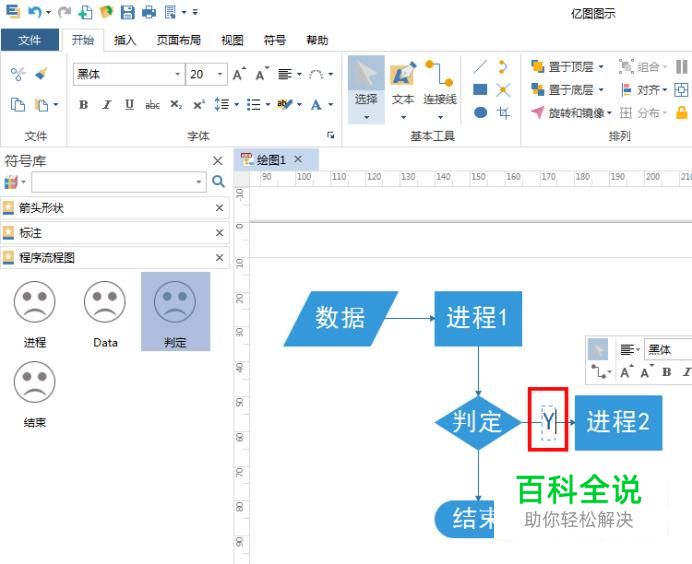The width and height of the screenshot is (692, 564).
Task: Switch to the 符号 ribbon tab
Action: [x=275, y=40]
